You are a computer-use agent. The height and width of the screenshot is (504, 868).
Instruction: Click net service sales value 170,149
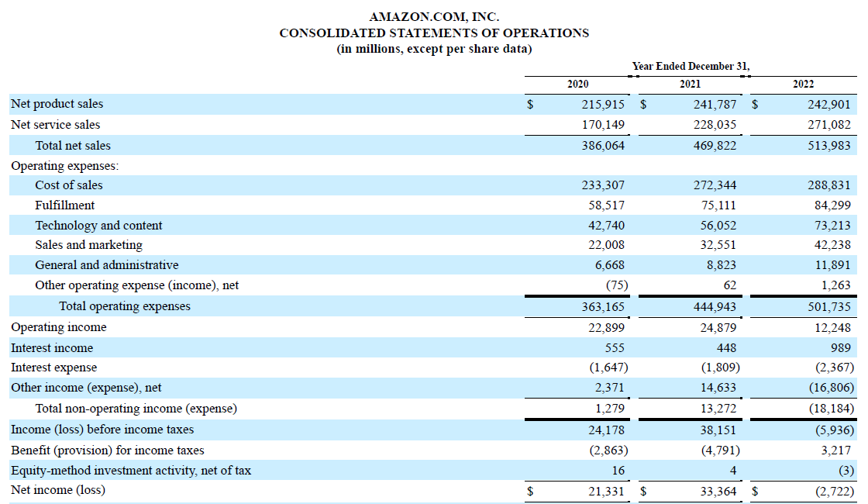(x=603, y=125)
